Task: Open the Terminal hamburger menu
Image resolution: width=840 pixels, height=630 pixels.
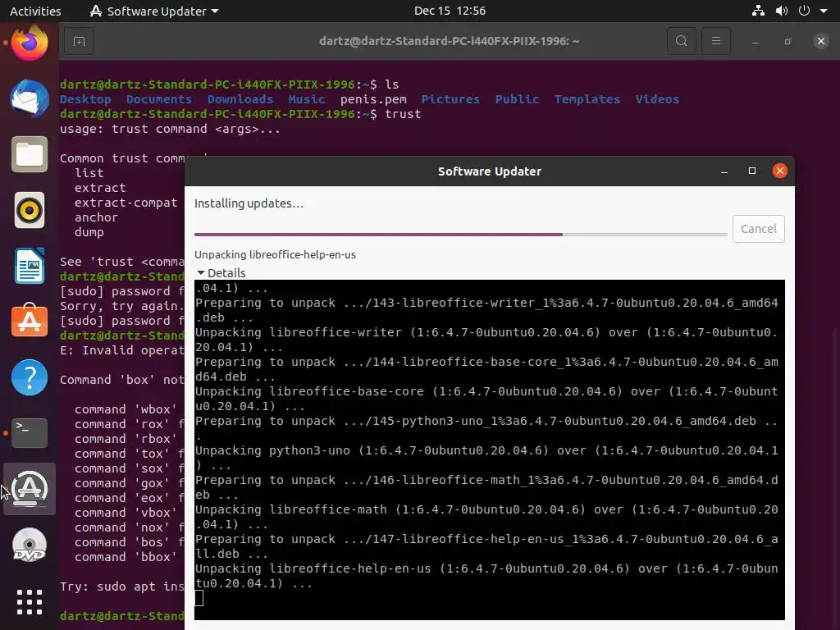Action: click(x=715, y=41)
